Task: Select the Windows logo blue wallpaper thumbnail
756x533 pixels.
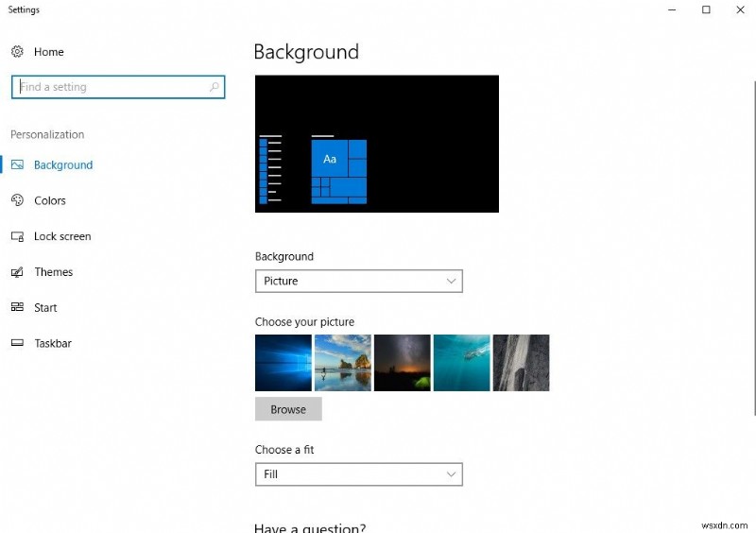Action: click(283, 363)
